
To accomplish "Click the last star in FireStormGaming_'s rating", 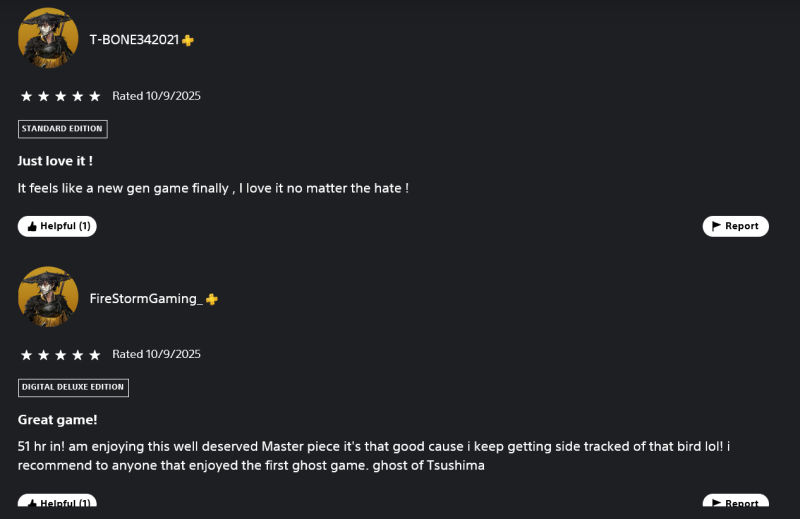I will point(95,355).
